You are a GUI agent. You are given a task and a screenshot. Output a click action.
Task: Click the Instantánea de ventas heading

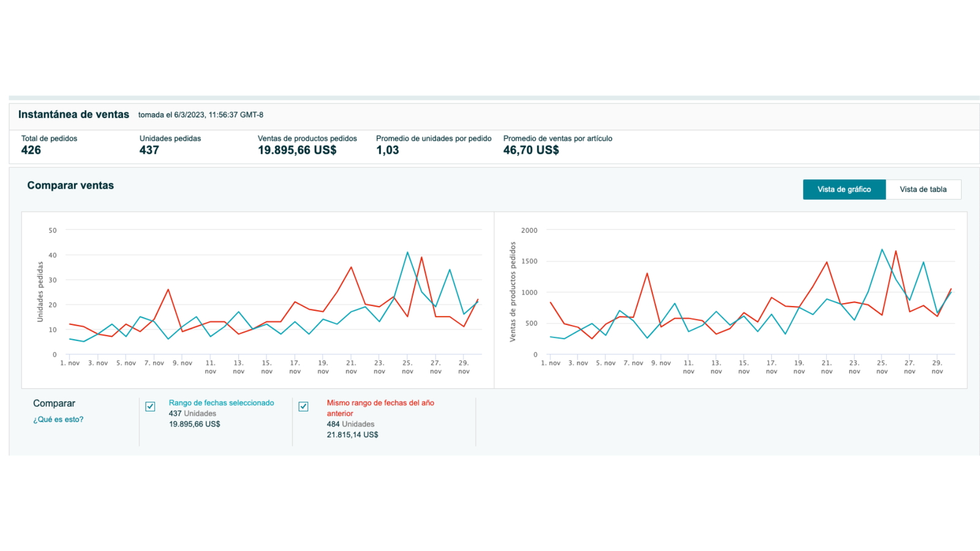coord(73,114)
